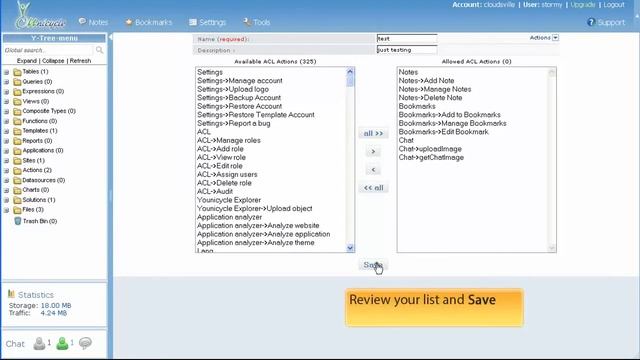Click the 'all >>' move button
Image resolution: width=640 pixels, height=360 pixels.
(373, 133)
